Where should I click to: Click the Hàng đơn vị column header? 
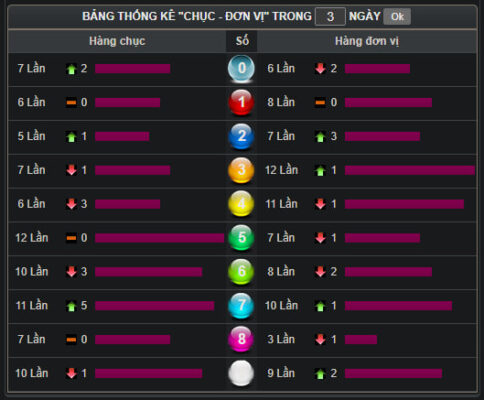click(367, 41)
